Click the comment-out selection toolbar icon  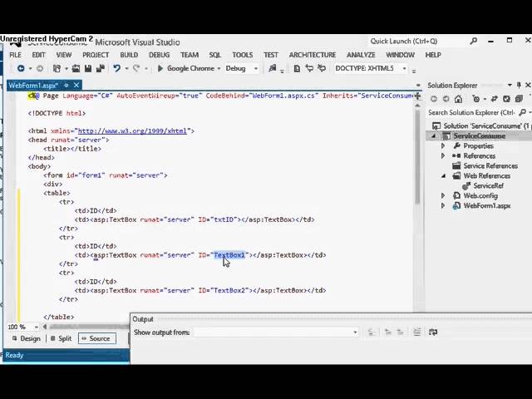[309, 68]
